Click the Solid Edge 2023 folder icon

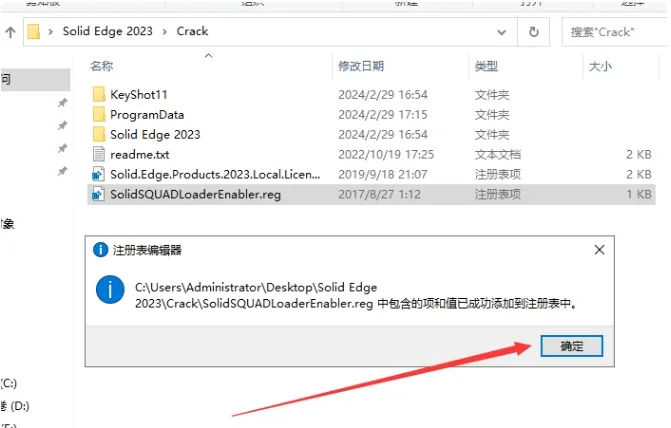click(x=98, y=134)
